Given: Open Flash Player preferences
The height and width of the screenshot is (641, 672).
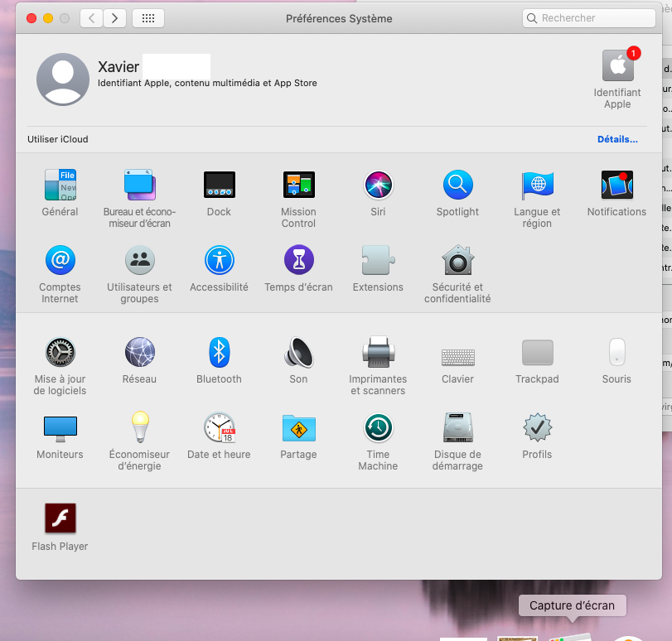Looking at the screenshot, I should pyautogui.click(x=60, y=518).
